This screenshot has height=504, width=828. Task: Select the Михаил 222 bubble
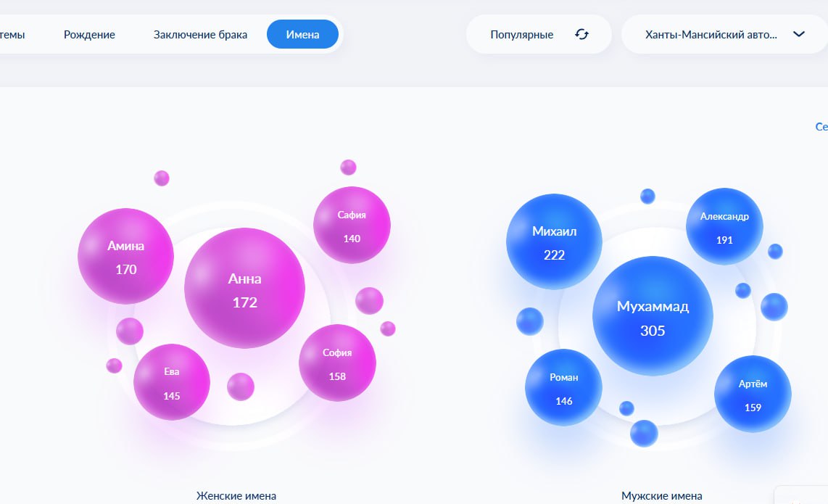click(x=554, y=241)
